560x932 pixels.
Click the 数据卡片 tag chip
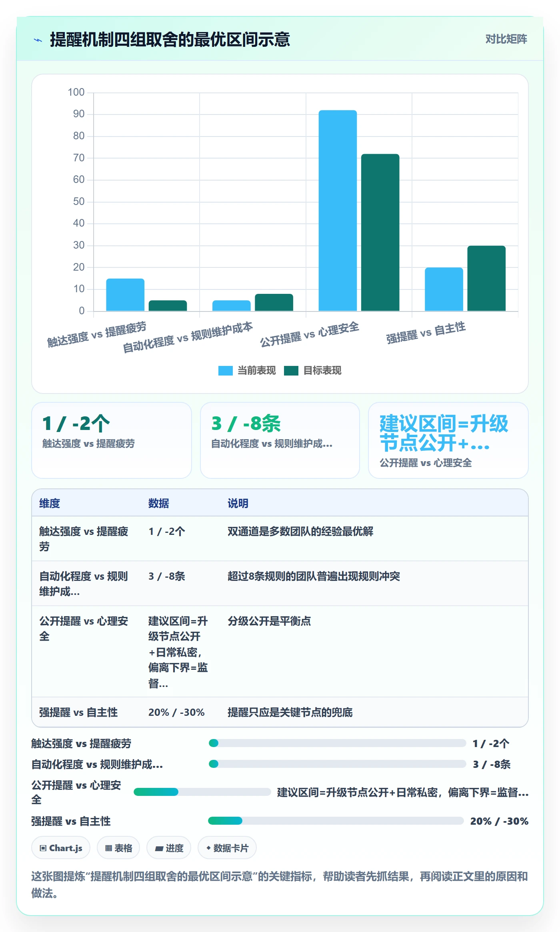pyautogui.click(x=227, y=848)
